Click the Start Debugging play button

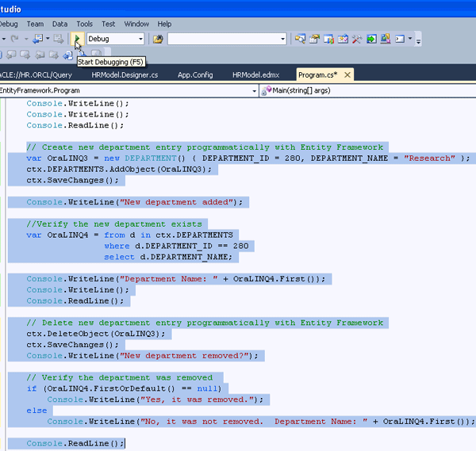[77, 38]
